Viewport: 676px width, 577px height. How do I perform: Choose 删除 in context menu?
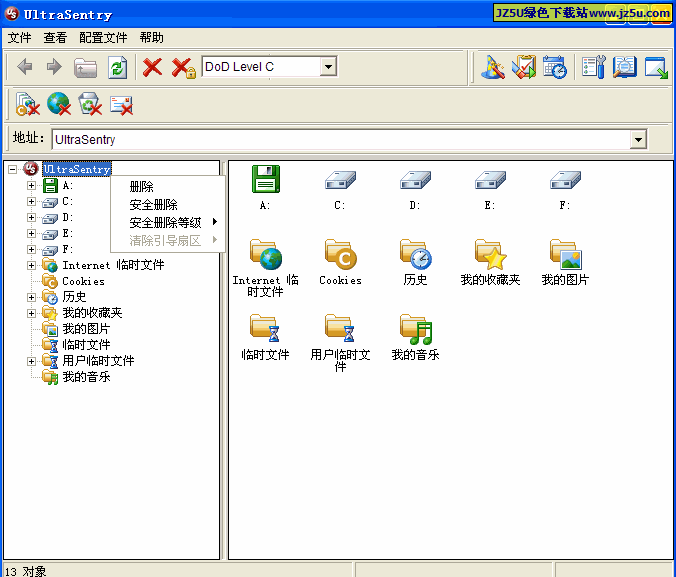[168, 187]
